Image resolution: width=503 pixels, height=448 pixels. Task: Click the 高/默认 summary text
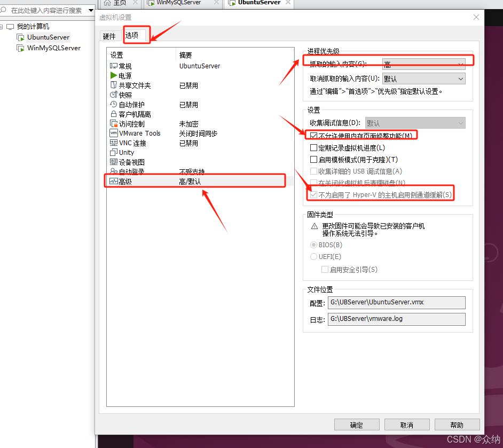tap(190, 182)
